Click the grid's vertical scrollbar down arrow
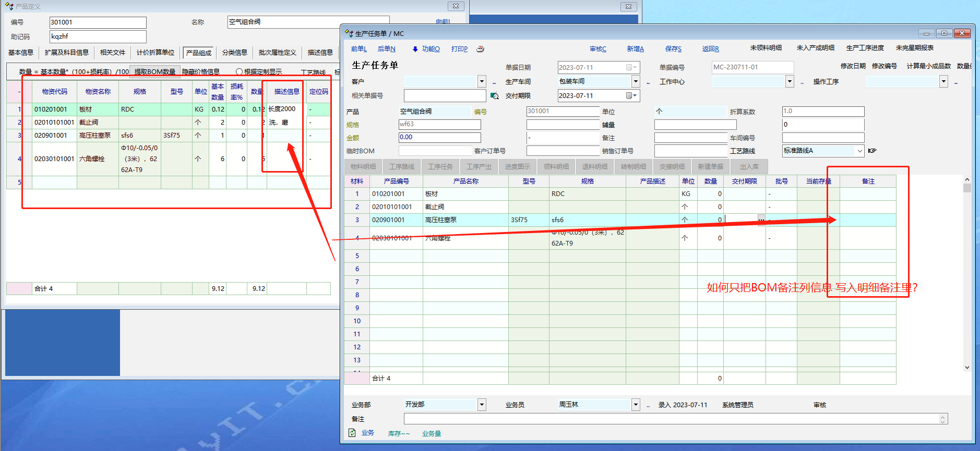This screenshot has width=980, height=451. [x=967, y=367]
